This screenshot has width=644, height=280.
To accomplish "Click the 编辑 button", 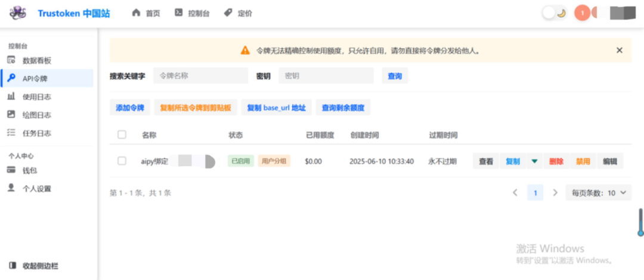I will tap(610, 162).
